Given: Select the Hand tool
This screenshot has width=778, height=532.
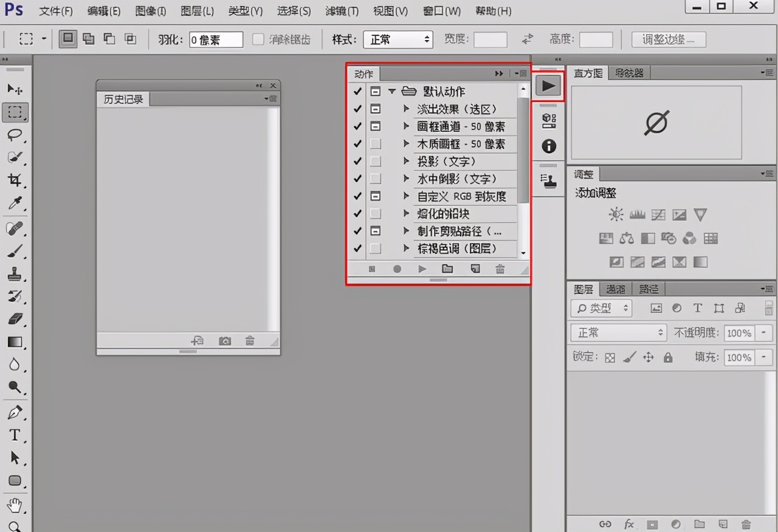Looking at the screenshot, I should [x=15, y=505].
